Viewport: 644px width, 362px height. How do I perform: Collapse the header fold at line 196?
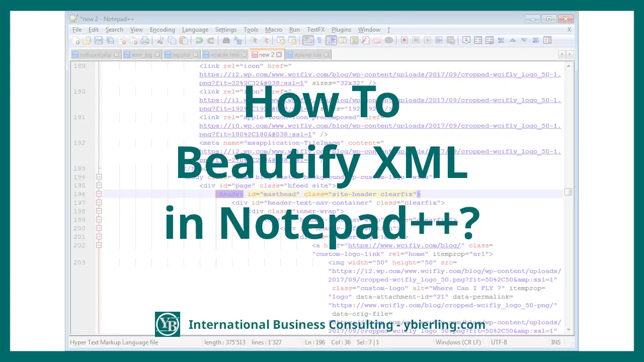(x=99, y=194)
